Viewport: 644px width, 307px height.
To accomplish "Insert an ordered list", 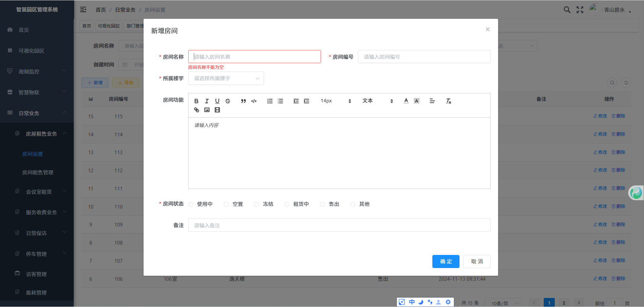I will [x=270, y=101].
